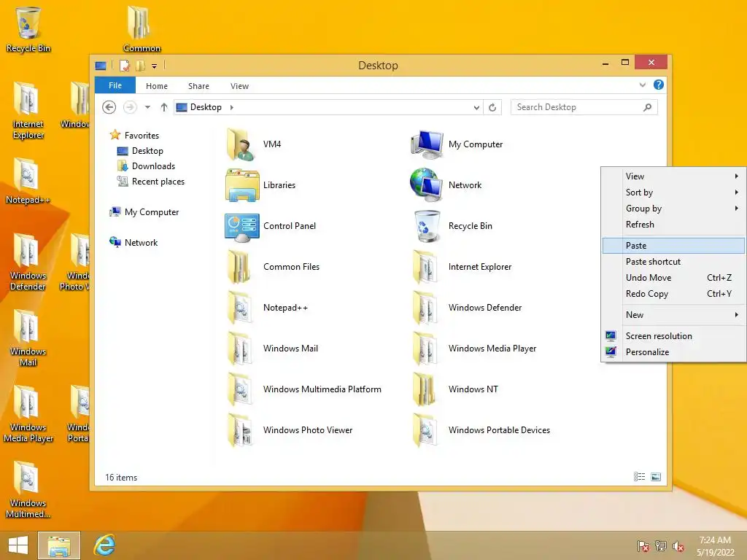747x560 pixels.
Task: Open the Control Panel icon
Action: tap(242, 226)
